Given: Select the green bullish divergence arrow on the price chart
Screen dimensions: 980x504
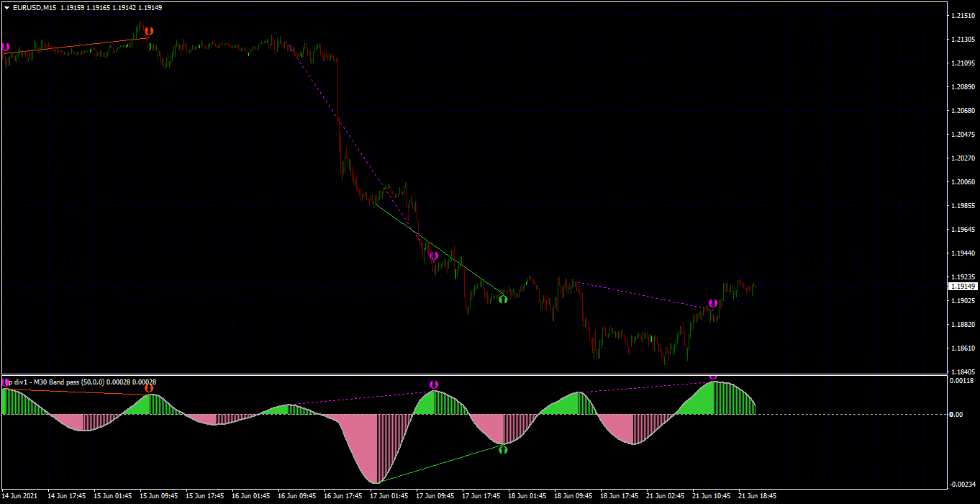Looking at the screenshot, I should 503,299.
